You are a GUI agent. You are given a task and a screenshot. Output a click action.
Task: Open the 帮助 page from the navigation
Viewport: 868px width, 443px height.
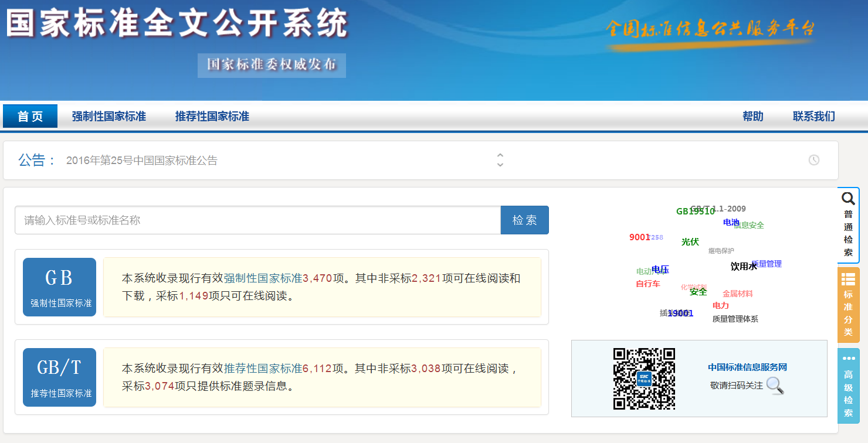[753, 116]
